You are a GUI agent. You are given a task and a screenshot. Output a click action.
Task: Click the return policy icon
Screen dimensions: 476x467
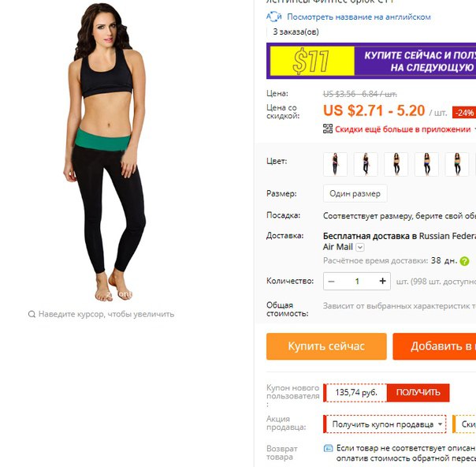[328, 448]
